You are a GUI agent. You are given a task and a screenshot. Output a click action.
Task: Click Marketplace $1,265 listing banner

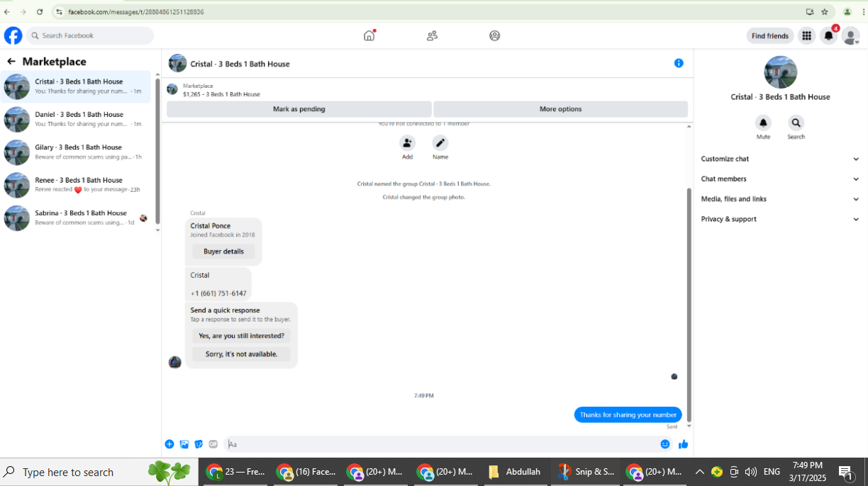pos(427,90)
